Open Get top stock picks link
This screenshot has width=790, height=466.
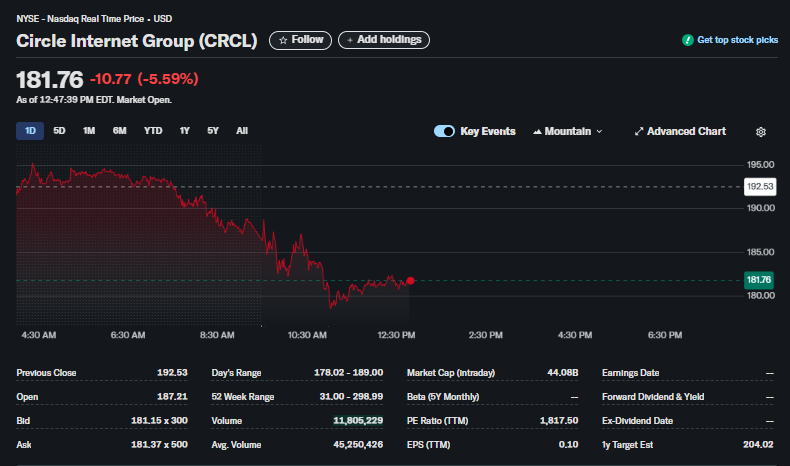coord(737,40)
